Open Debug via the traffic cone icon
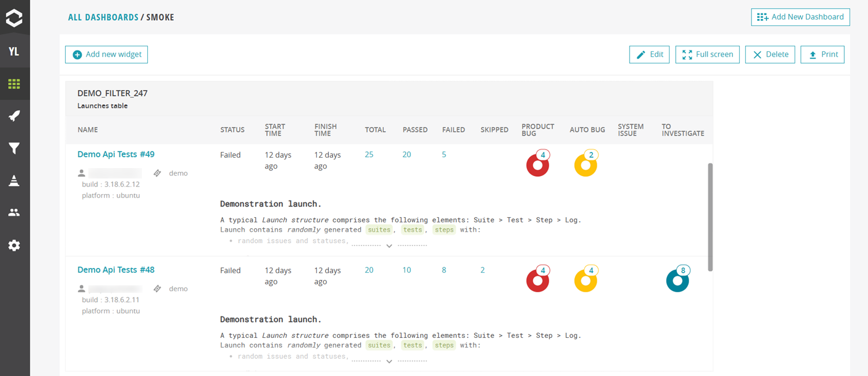The width and height of the screenshot is (868, 376). (14, 181)
